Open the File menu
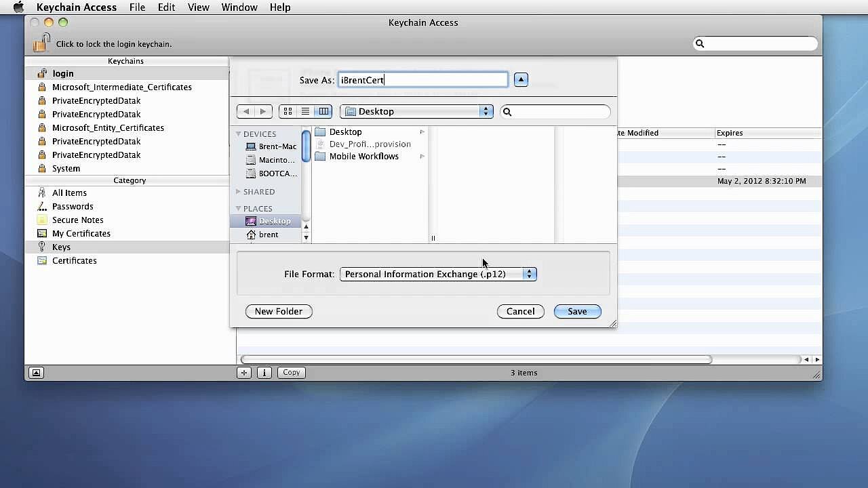Image resolution: width=868 pixels, height=488 pixels. click(x=137, y=7)
